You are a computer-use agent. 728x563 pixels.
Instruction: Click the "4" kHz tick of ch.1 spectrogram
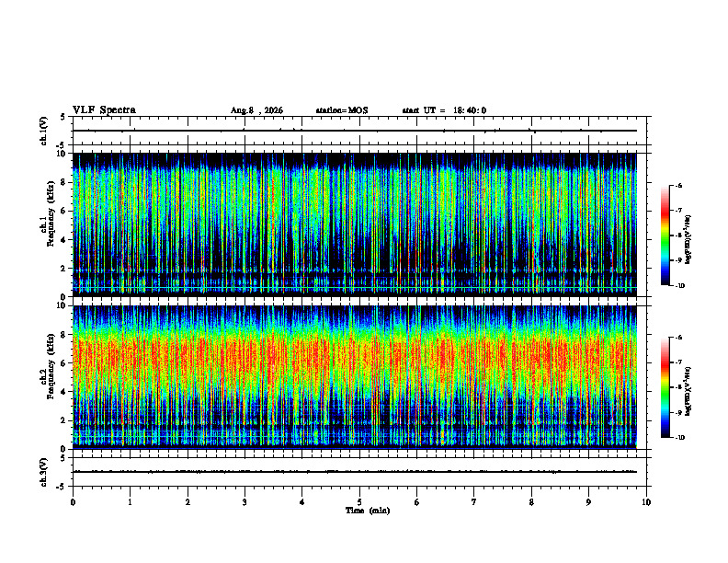click(x=64, y=240)
